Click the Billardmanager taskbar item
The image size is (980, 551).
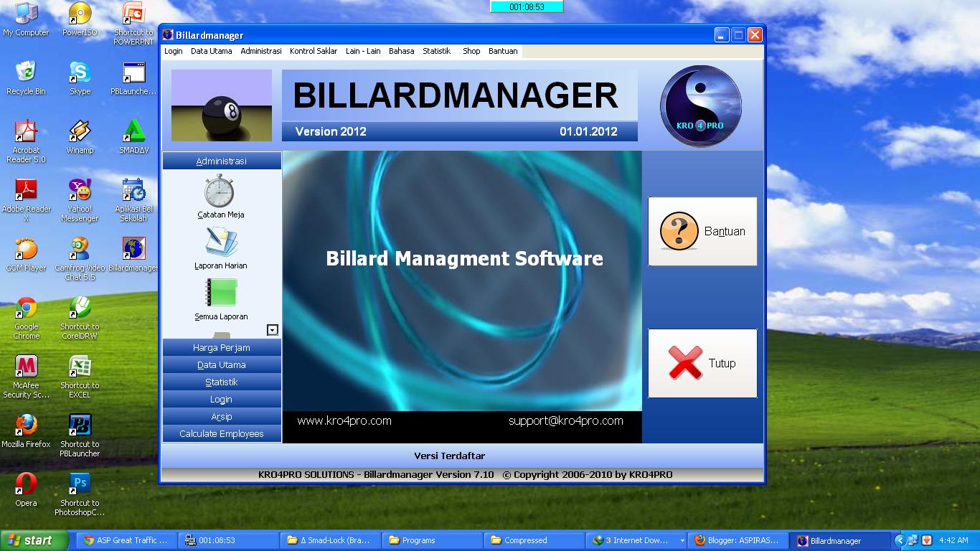pos(840,540)
